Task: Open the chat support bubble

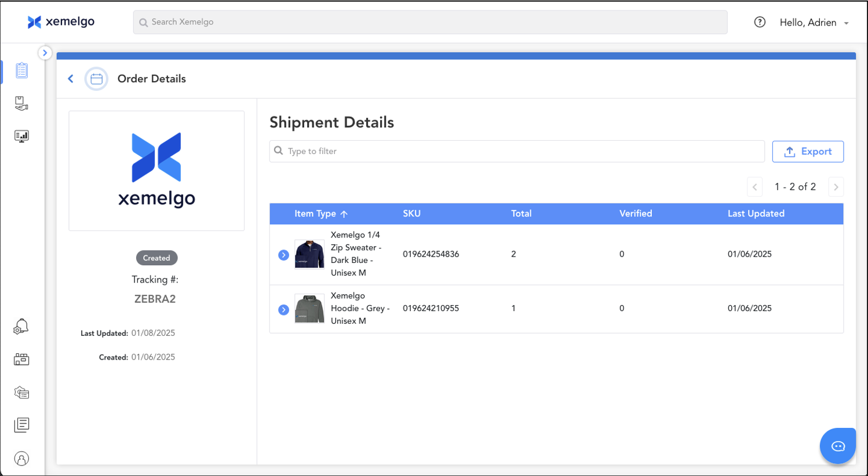Action: pyautogui.click(x=838, y=446)
